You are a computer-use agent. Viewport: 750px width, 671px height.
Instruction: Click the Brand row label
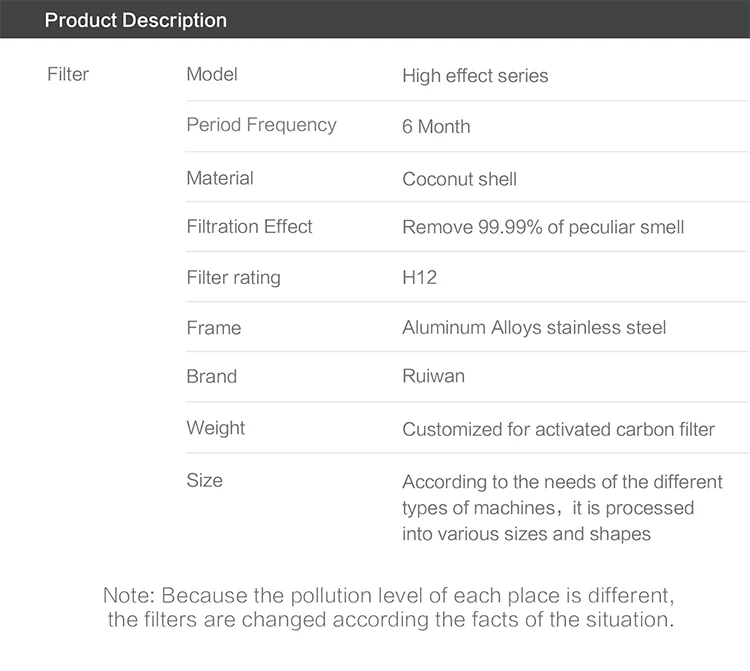tap(211, 376)
